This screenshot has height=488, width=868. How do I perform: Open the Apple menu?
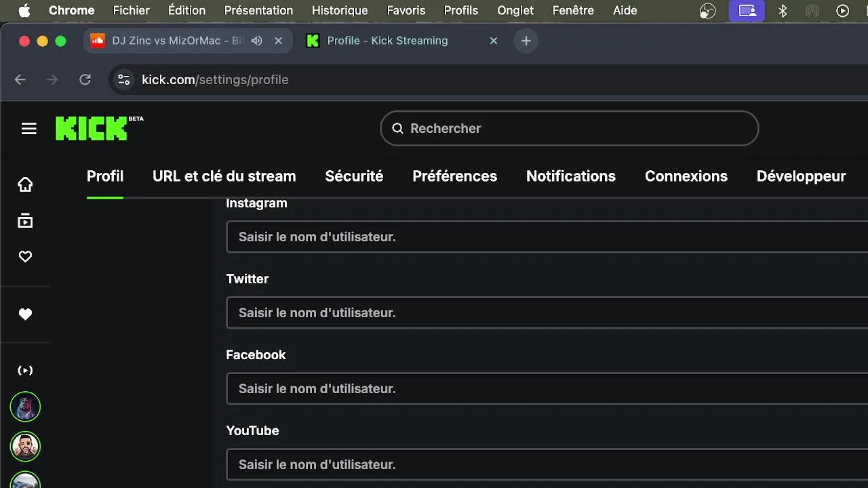coord(24,10)
